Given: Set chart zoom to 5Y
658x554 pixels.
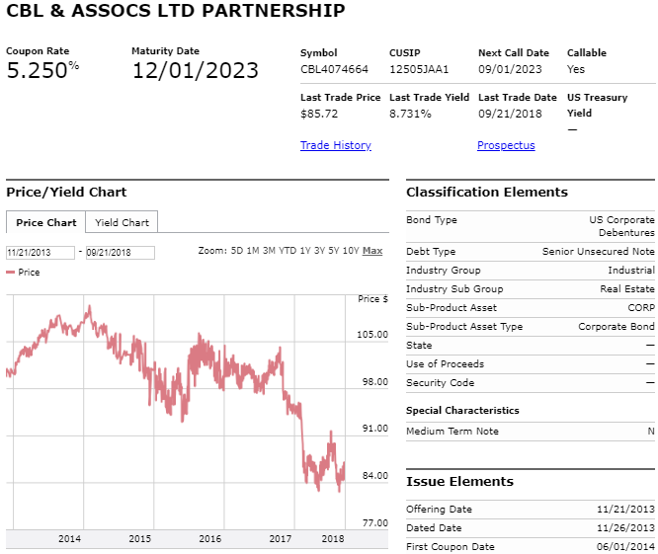Looking at the screenshot, I should (334, 251).
